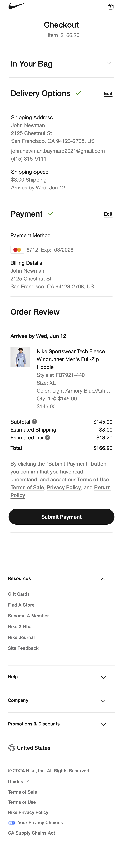Click the globe icon for United States
123x868 pixels.
12,748
